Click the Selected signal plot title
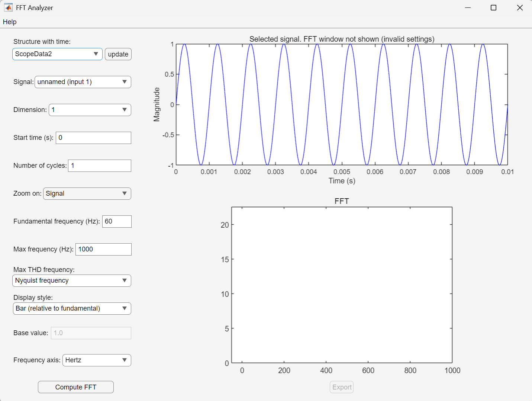 coord(342,39)
